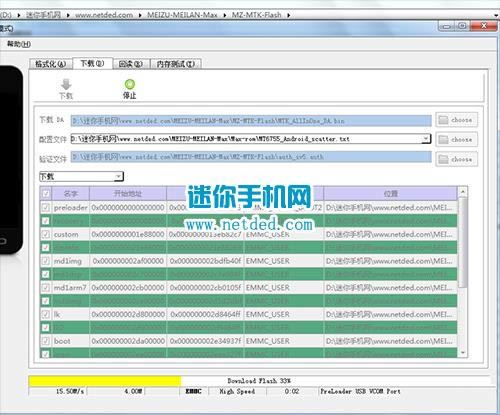Image resolution: width=500 pixels, height=415 pixels.
Task: Switch to the Format tab
Action: pyautogui.click(x=51, y=64)
